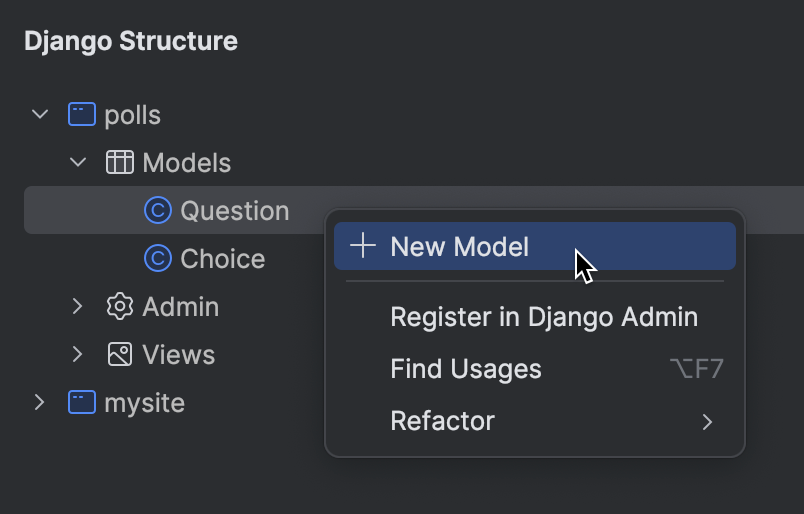
Task: Click the Views image icon
Action: click(x=120, y=355)
